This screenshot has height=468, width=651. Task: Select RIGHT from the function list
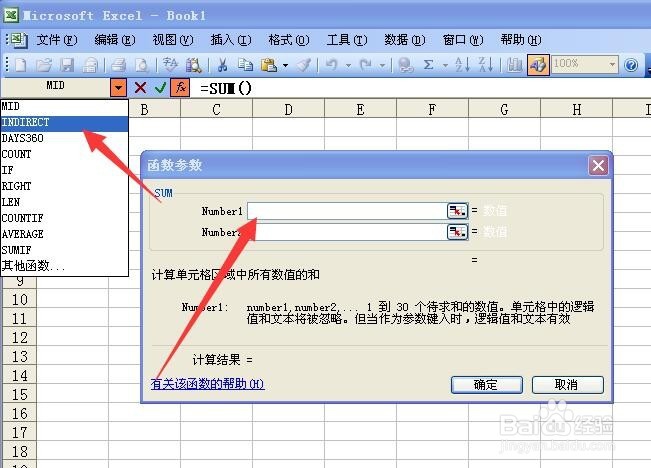point(64,186)
